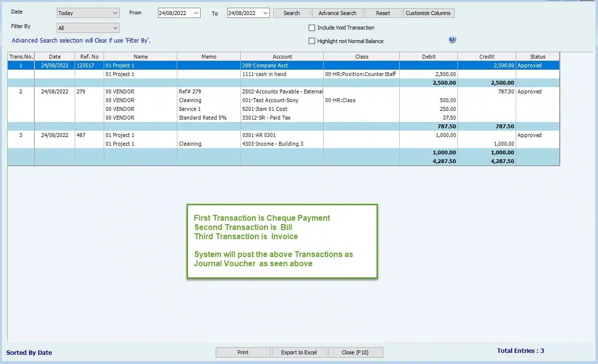Click the Status column header
598x364 pixels.
(538, 57)
